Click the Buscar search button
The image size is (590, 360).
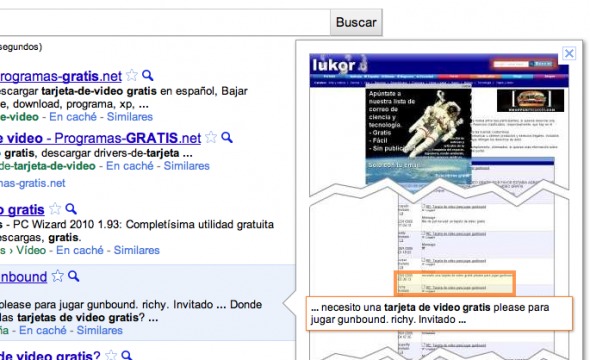tap(356, 22)
